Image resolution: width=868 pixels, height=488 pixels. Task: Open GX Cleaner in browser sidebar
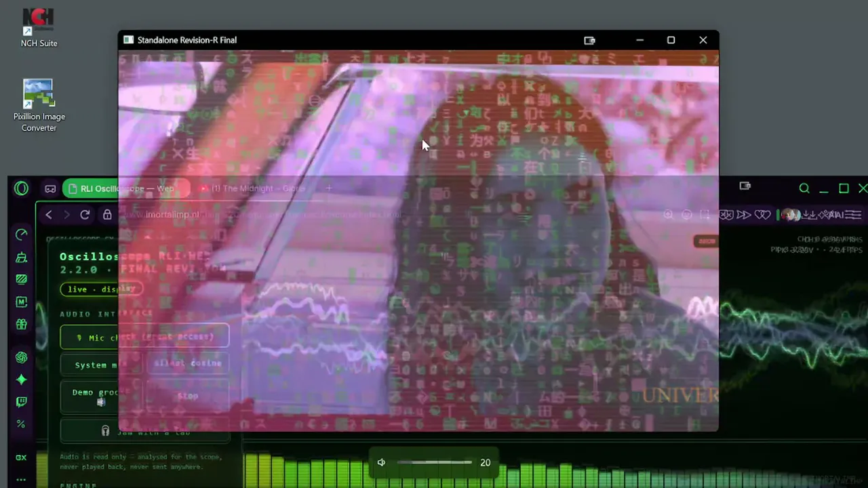(21, 257)
